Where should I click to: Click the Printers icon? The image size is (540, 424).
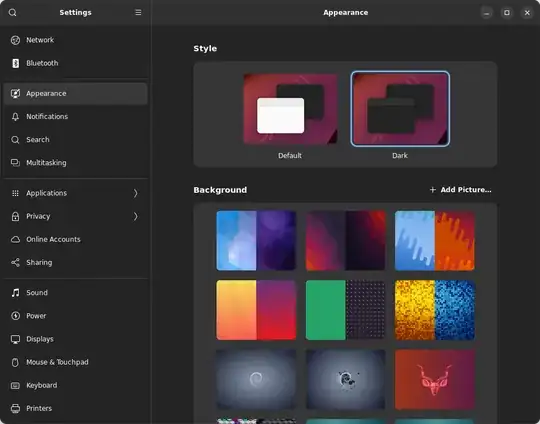tap(15, 409)
